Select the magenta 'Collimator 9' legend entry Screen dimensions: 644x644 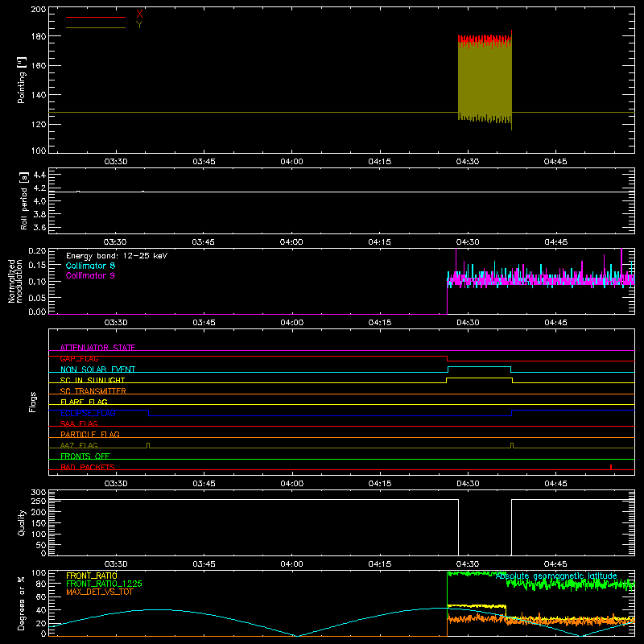[x=90, y=275]
